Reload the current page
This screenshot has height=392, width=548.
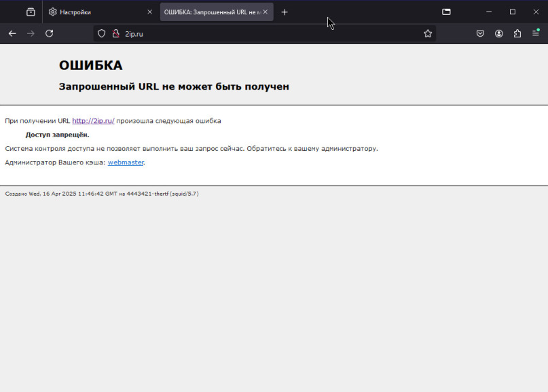pyautogui.click(x=49, y=33)
